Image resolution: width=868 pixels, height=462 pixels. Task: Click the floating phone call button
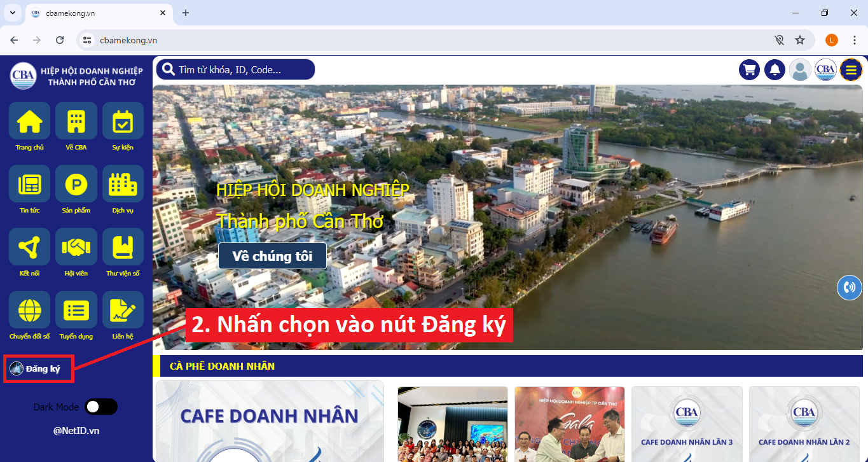[849, 287]
